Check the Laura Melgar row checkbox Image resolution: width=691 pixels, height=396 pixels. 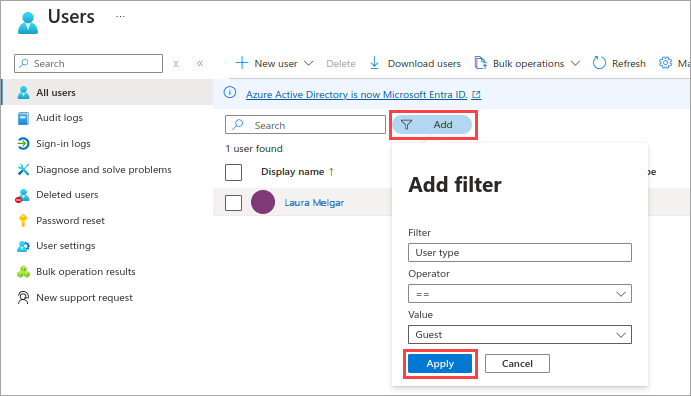(233, 203)
